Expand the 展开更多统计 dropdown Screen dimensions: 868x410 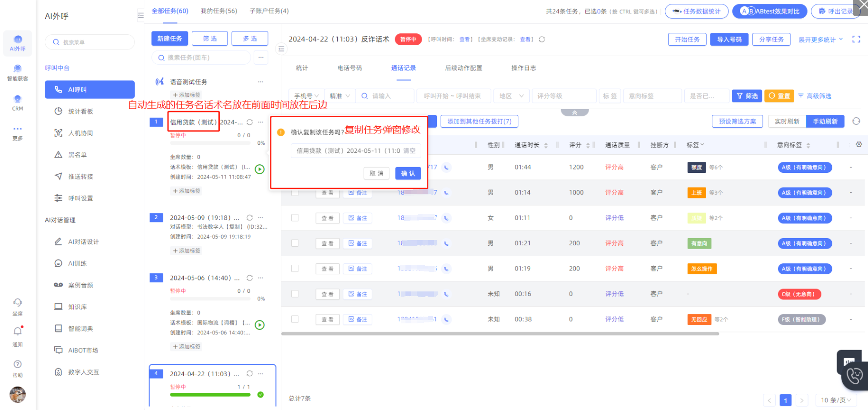point(820,40)
